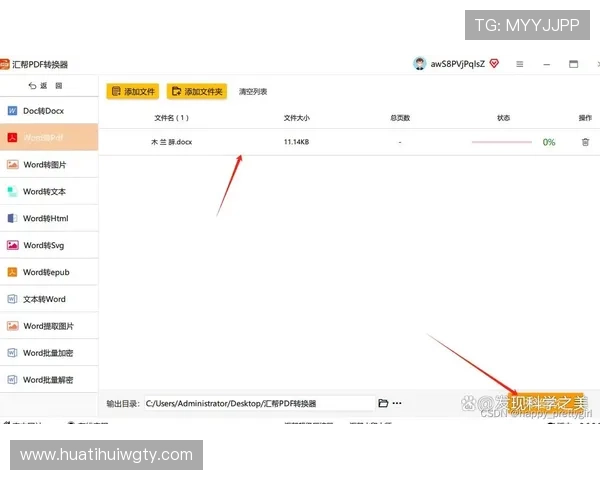
Task: Delete 木兰辞.docx with trash icon
Action: point(585,142)
